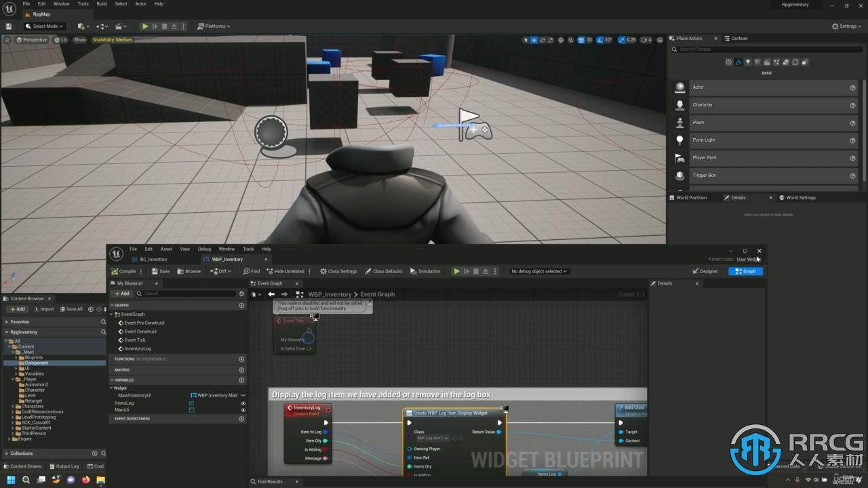Screen dimensions: 868x488
Task: Select the translate (move) gizmo tool in viewport
Action: pyautogui.click(x=534, y=40)
